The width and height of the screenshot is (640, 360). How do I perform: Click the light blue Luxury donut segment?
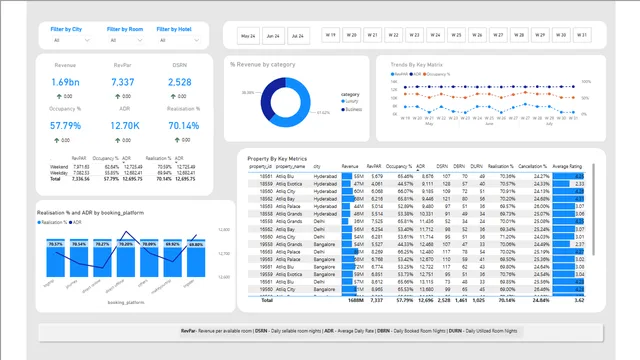[302, 107]
